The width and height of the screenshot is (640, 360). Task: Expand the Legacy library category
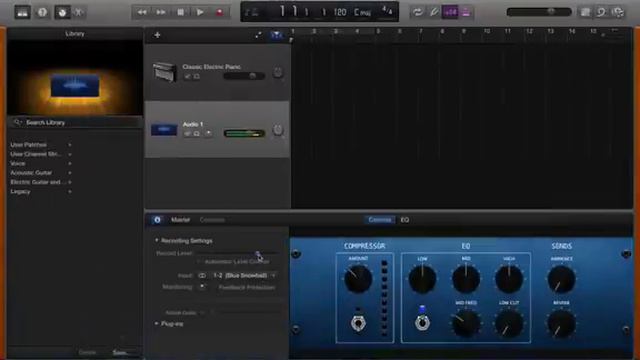41,191
